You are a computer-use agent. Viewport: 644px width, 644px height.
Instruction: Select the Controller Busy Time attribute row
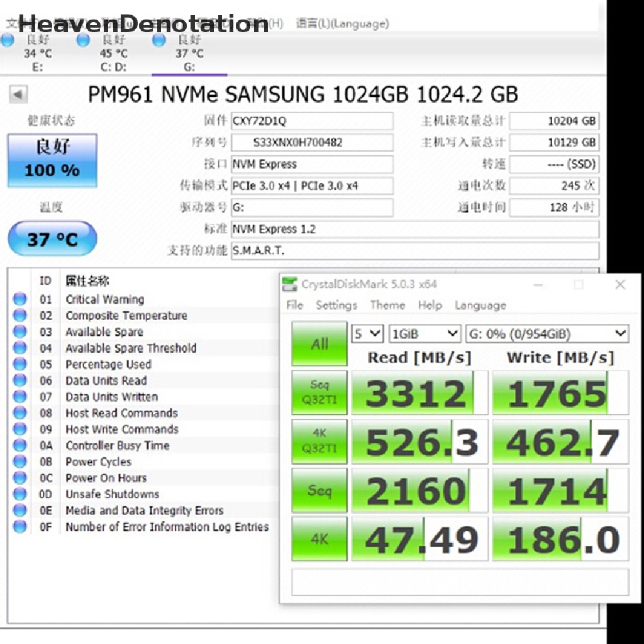click(x=144, y=445)
